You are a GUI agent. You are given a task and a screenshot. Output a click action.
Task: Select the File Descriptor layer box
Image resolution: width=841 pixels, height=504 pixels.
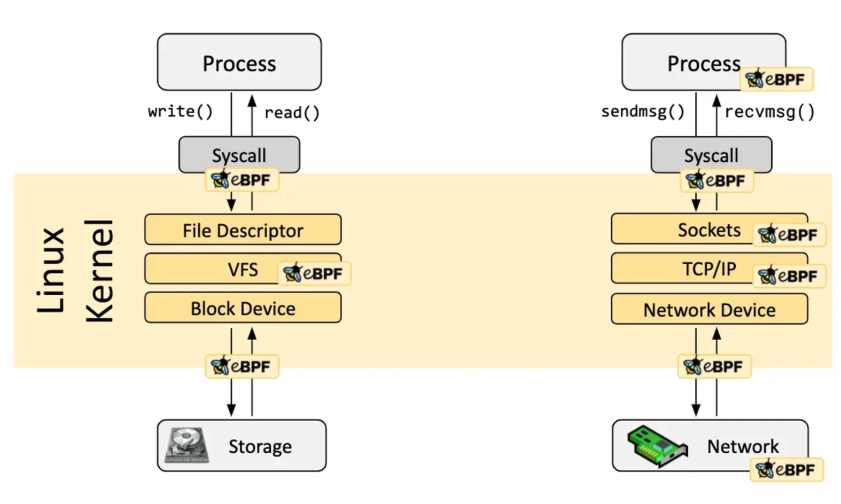click(243, 230)
